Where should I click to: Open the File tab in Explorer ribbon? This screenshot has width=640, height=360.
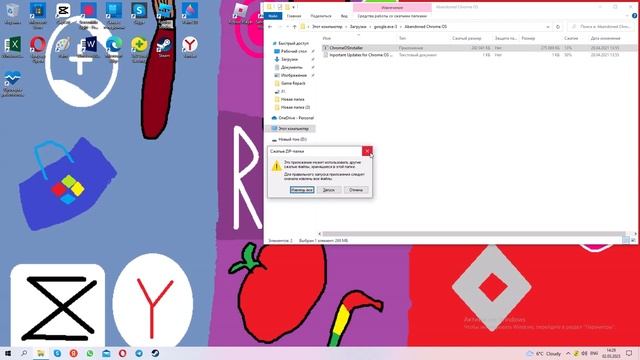coord(273,16)
